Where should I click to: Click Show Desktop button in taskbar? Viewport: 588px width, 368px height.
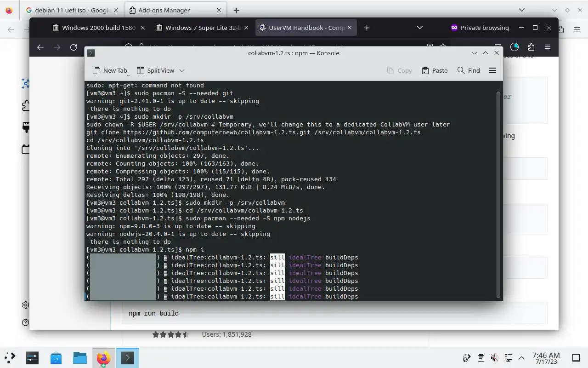click(576, 358)
